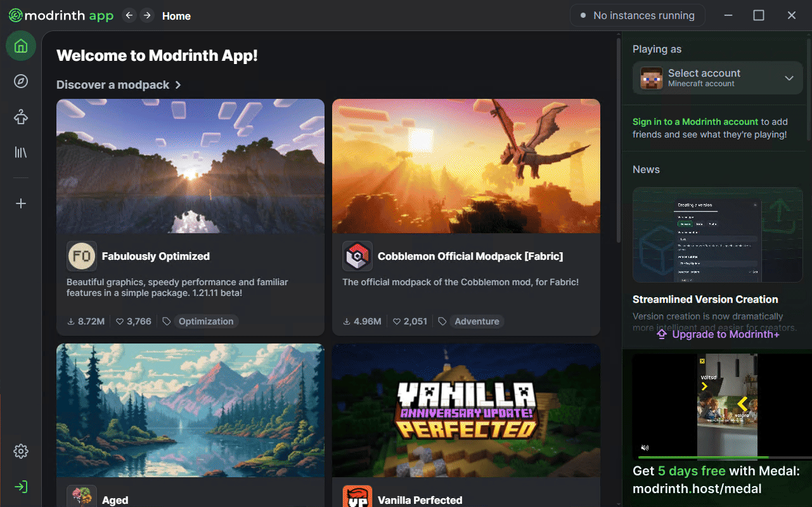Unmute the Medal promo video

(645, 447)
